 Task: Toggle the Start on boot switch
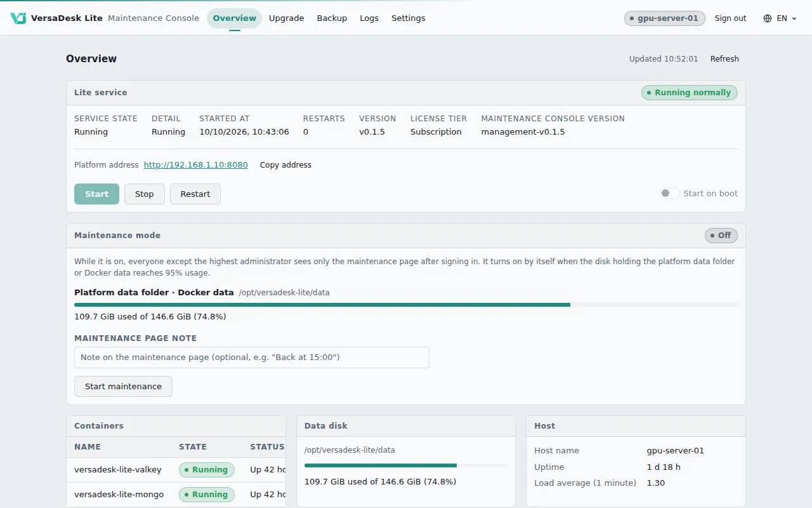(x=669, y=194)
